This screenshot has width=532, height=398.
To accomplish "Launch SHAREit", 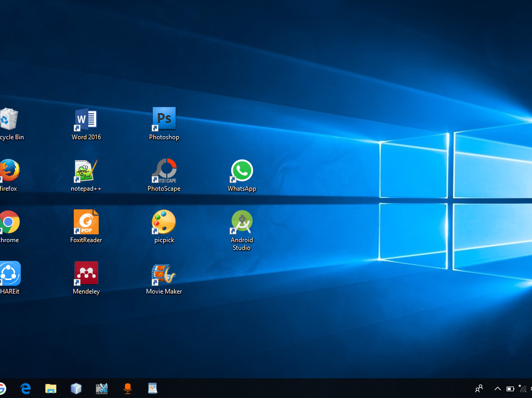I will 9,272.
